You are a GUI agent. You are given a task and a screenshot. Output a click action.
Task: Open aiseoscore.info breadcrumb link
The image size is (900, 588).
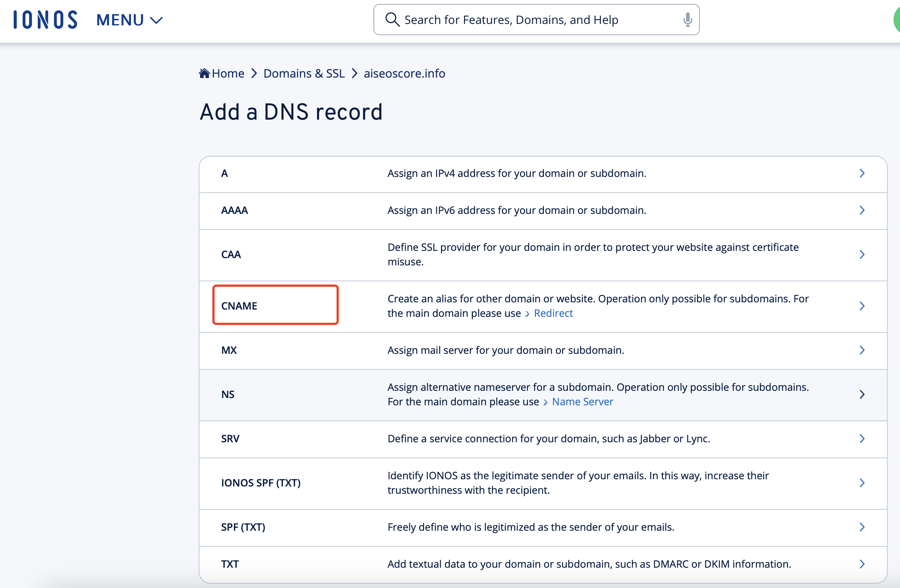pos(404,73)
